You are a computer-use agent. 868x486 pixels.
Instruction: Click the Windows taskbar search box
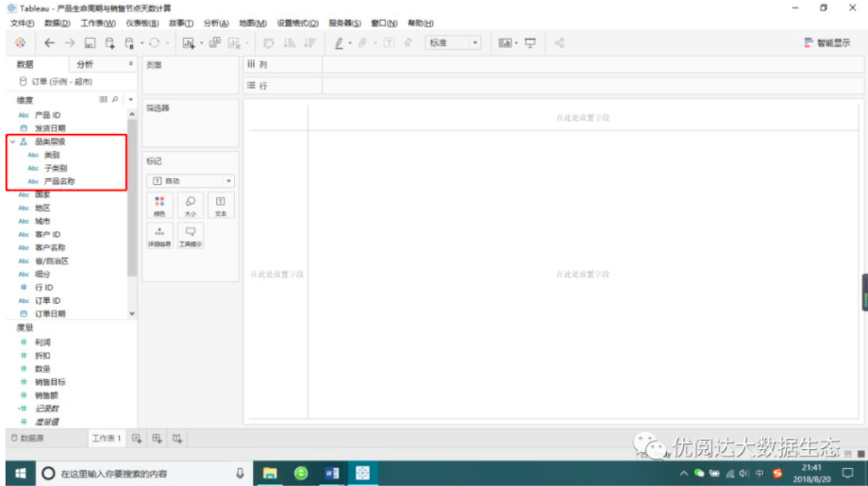pos(144,474)
